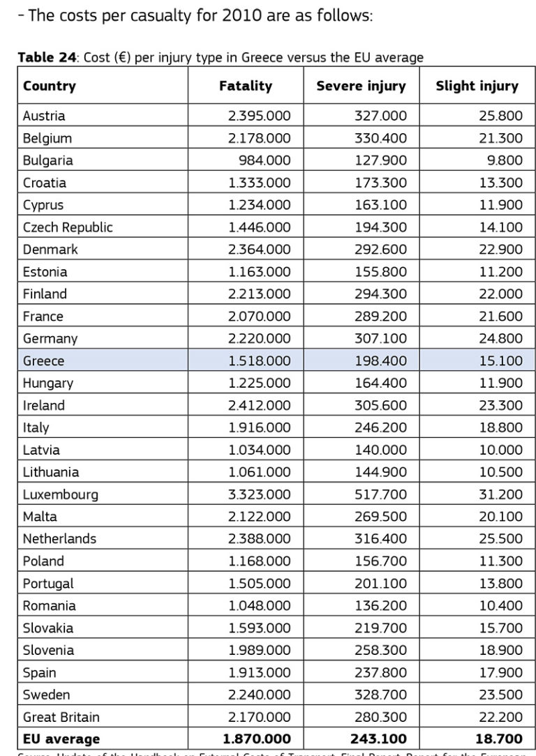Click the costs per casualty intro sentence
536x756 pixels.
tap(195, 15)
